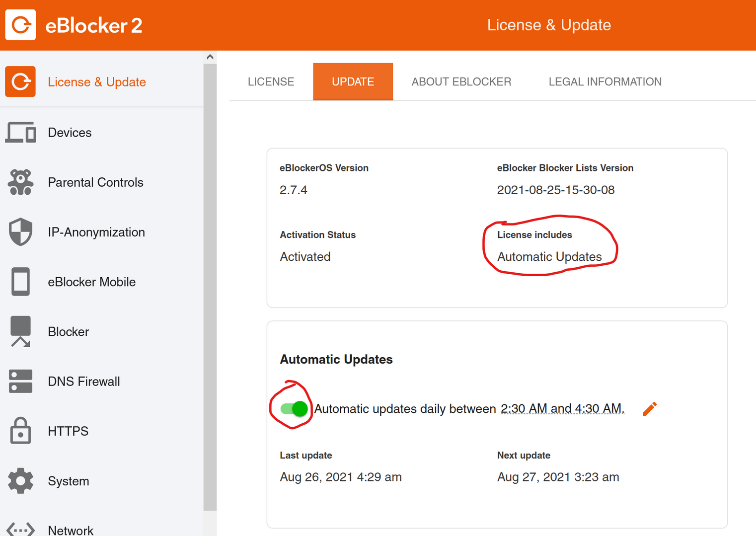The width and height of the screenshot is (756, 536).
Task: Click the System gear icon
Action: tap(20, 481)
